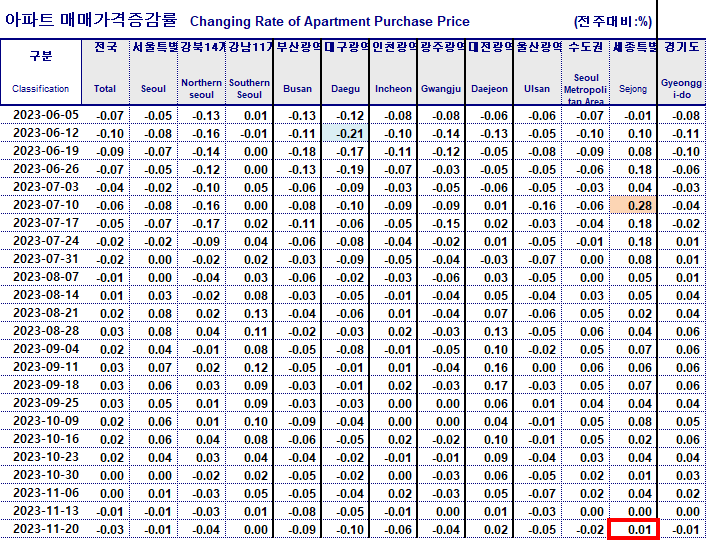This screenshot has height=540, width=707.
Task: Click Busan value '-0.18' in 2023-06-19 row
Action: pos(302,152)
